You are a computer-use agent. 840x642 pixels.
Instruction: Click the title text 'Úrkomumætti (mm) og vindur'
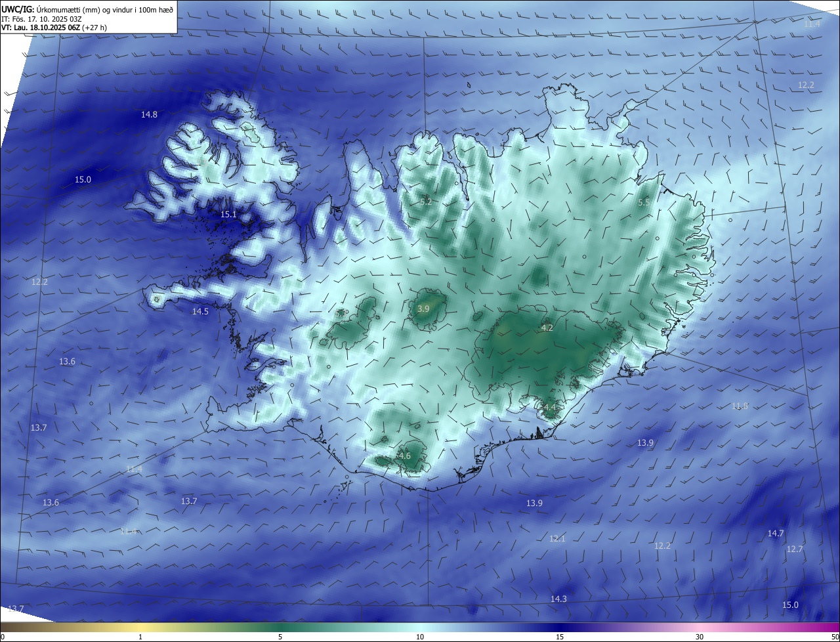(x=85, y=10)
